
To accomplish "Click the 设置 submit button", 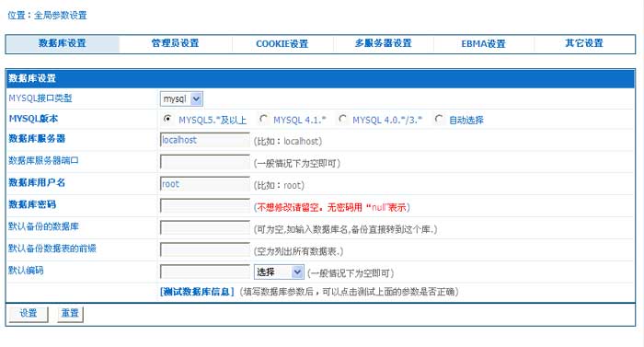I will (29, 313).
